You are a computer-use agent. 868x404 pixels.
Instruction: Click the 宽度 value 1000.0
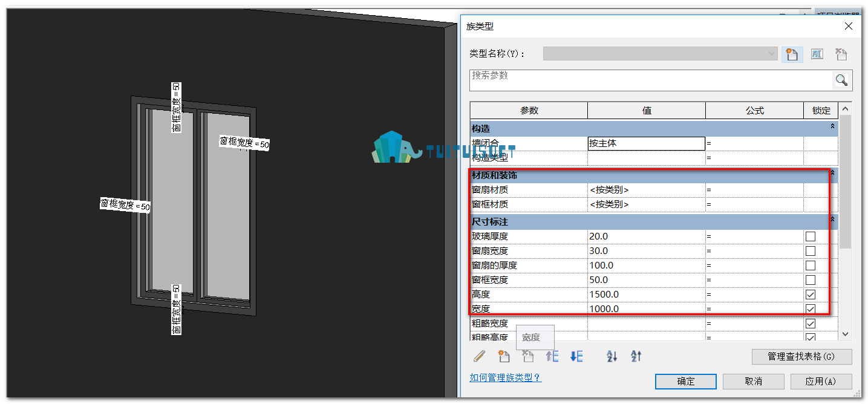(646, 308)
